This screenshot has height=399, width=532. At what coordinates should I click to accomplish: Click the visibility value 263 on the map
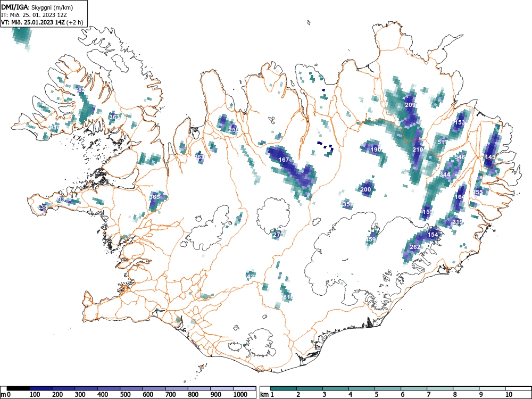pyautogui.click(x=200, y=157)
